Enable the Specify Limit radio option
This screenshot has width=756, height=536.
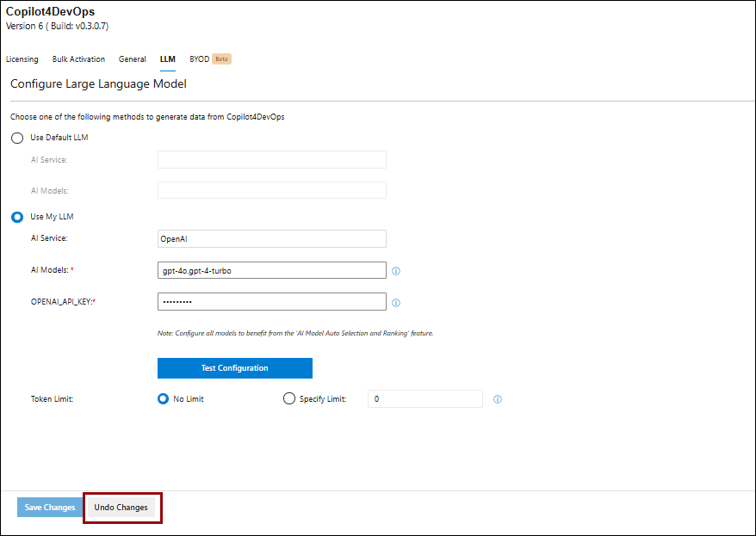click(289, 399)
